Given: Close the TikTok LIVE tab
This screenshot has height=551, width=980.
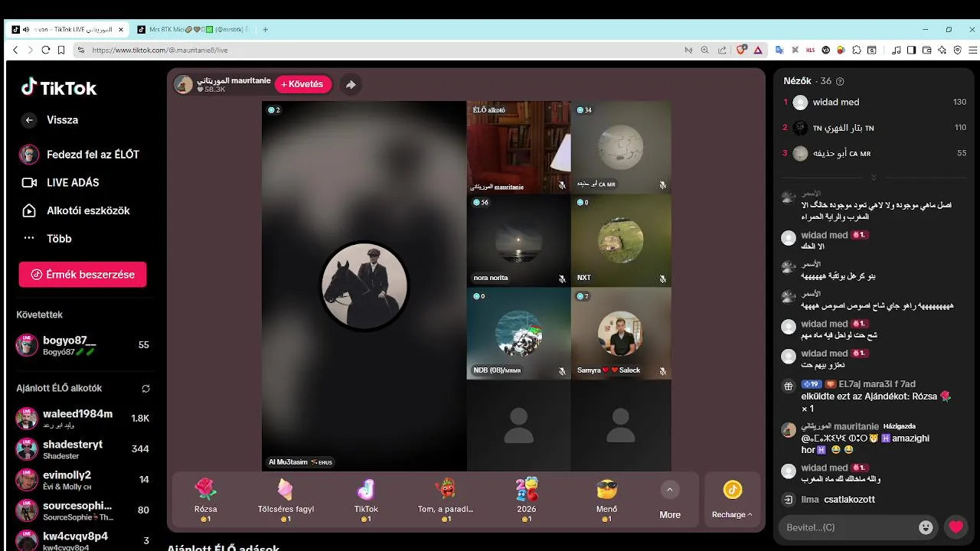Looking at the screenshot, I should pyautogui.click(x=120, y=30).
